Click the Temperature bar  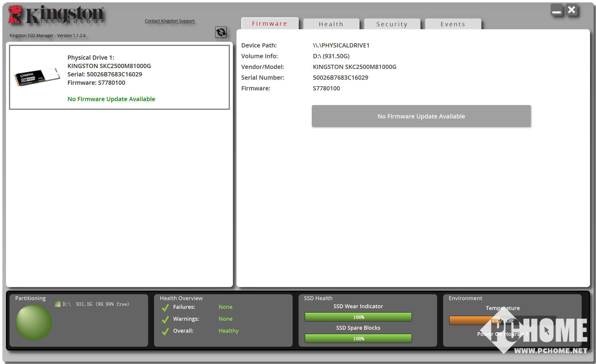coord(503,320)
